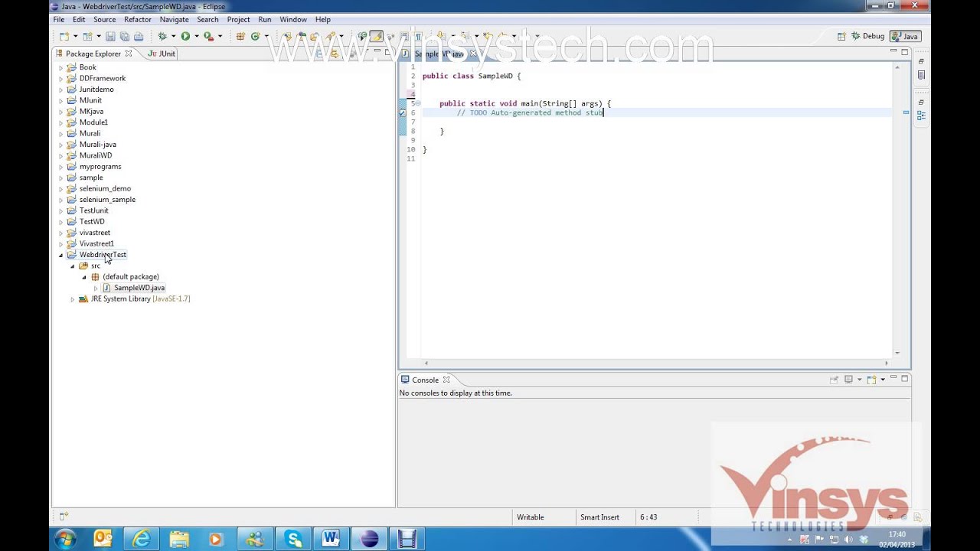980x551 pixels.
Task: Click the Open Console icon
Action: [x=872, y=379]
